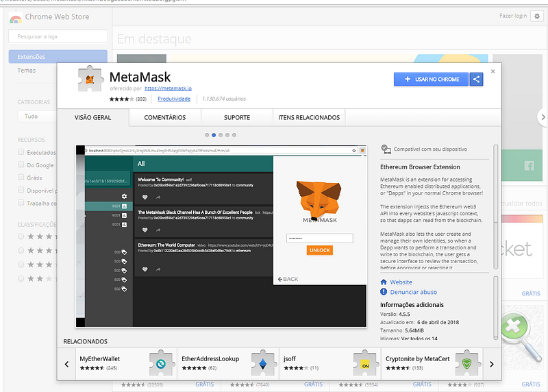Screen dimensions: 548x392
Task: Open the ITENS RELACIONADOS tab
Action: 309,117
